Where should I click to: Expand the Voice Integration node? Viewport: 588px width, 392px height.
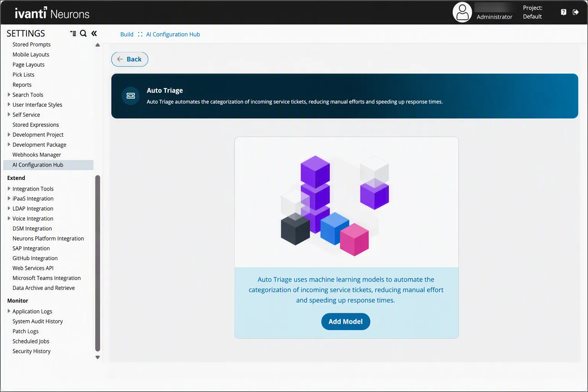pyautogui.click(x=9, y=219)
